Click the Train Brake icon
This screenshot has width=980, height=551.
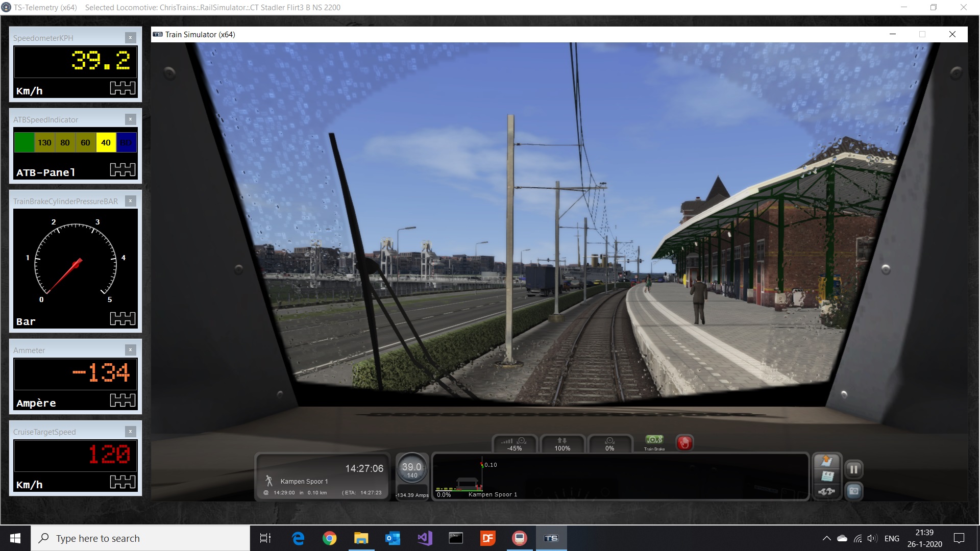[654, 441]
